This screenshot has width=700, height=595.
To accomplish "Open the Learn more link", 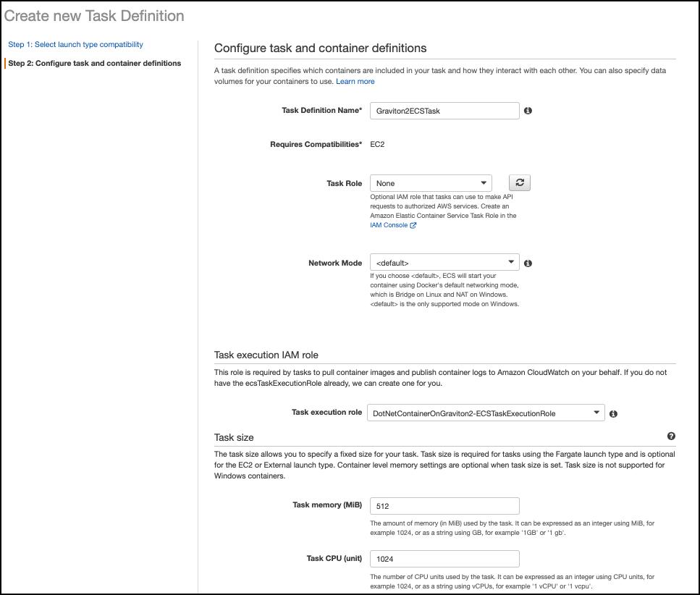I will (x=355, y=82).
